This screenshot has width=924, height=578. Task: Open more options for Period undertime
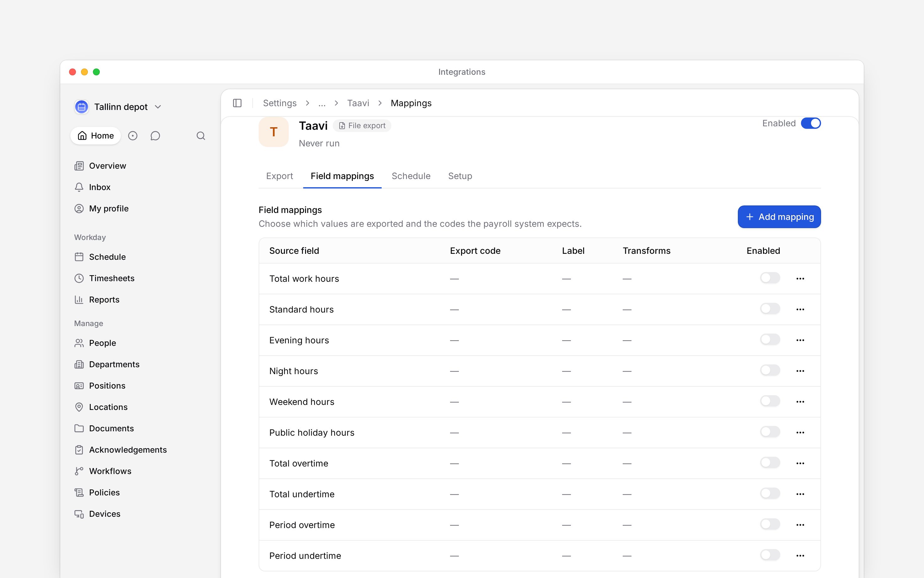(800, 555)
